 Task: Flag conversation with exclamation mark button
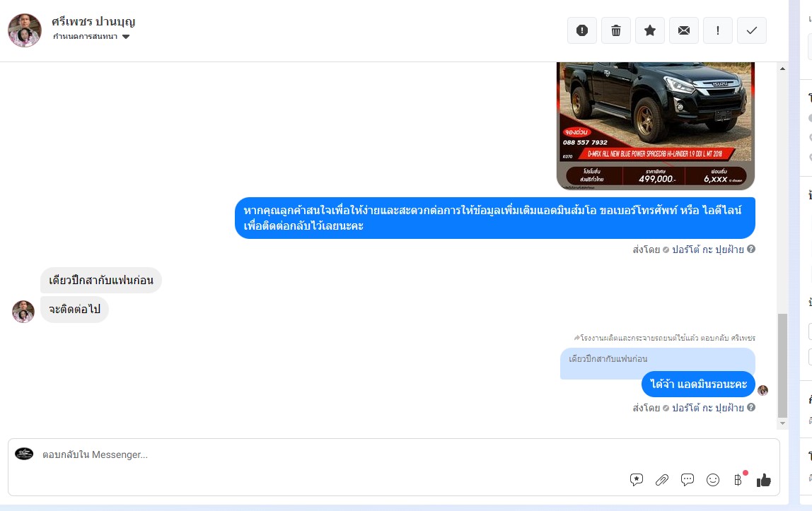[718, 30]
